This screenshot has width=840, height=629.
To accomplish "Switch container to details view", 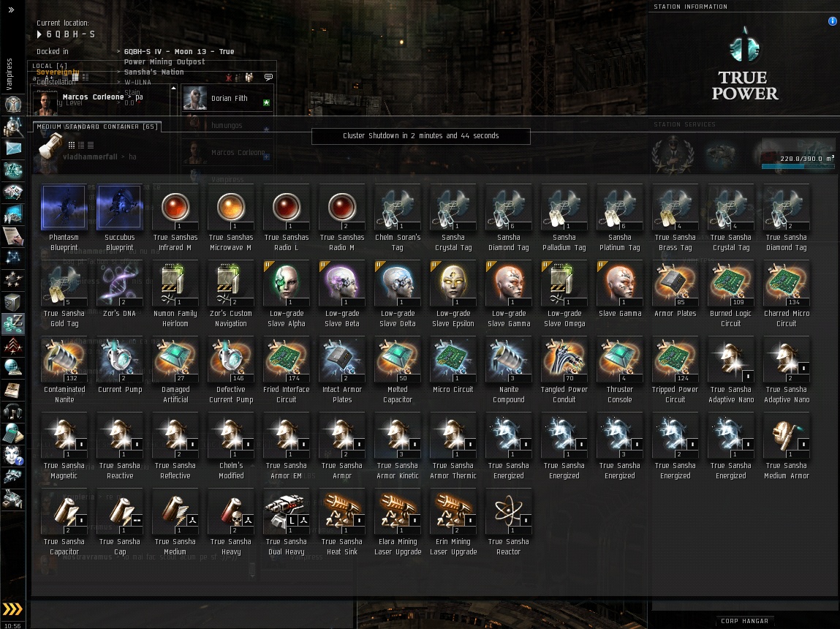I will [x=81, y=146].
